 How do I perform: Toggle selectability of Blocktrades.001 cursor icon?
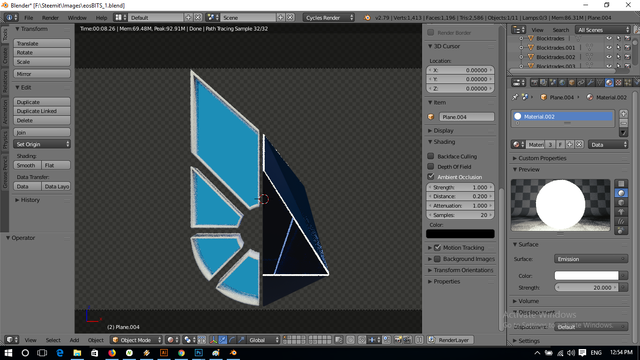click(x=618, y=47)
